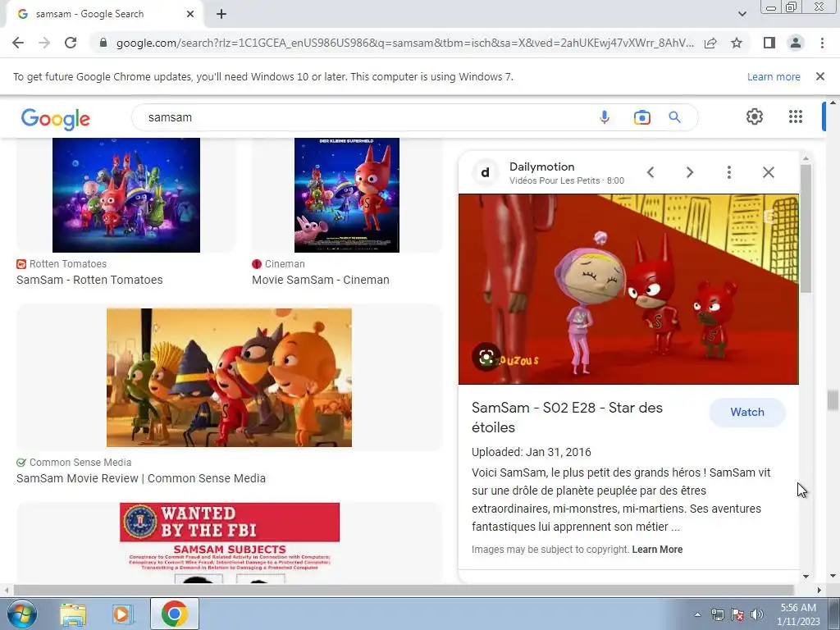The height and width of the screenshot is (630, 840).
Task: Open the taskbar clock and date
Action: [x=798, y=614]
